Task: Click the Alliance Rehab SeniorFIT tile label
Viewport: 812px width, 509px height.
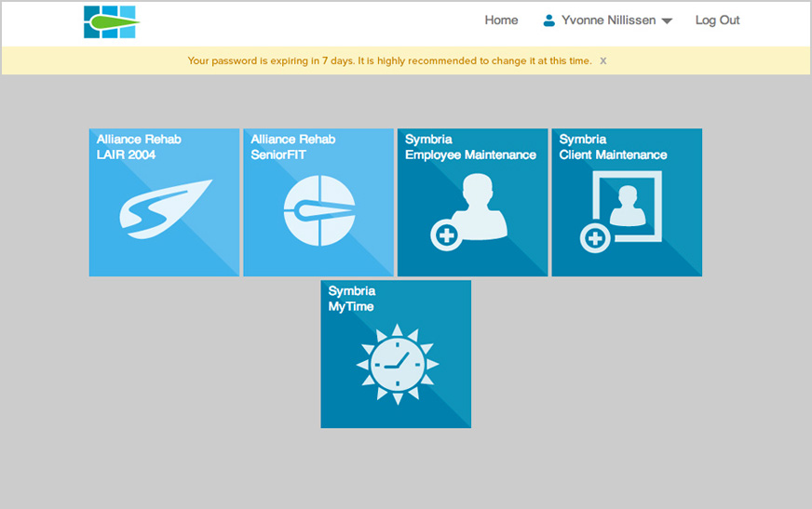Action: tap(292, 147)
